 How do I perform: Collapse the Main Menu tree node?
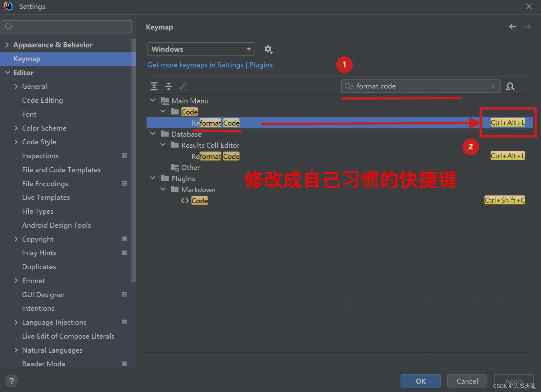point(153,100)
